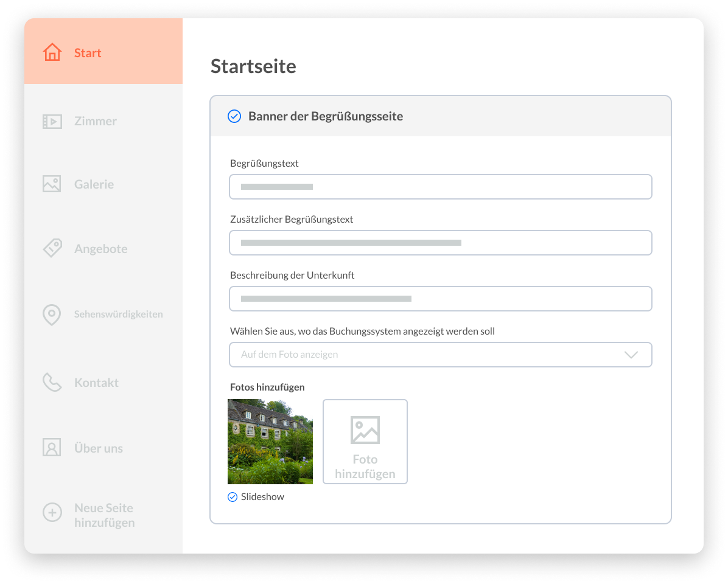The height and width of the screenshot is (584, 728).
Task: Toggle the Slideshow checkbox
Action: click(x=233, y=497)
